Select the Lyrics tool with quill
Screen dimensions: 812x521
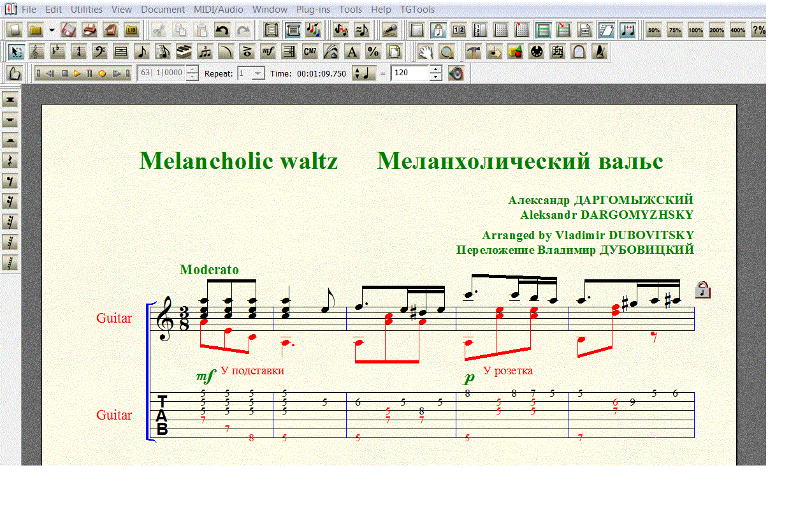[x=331, y=52]
